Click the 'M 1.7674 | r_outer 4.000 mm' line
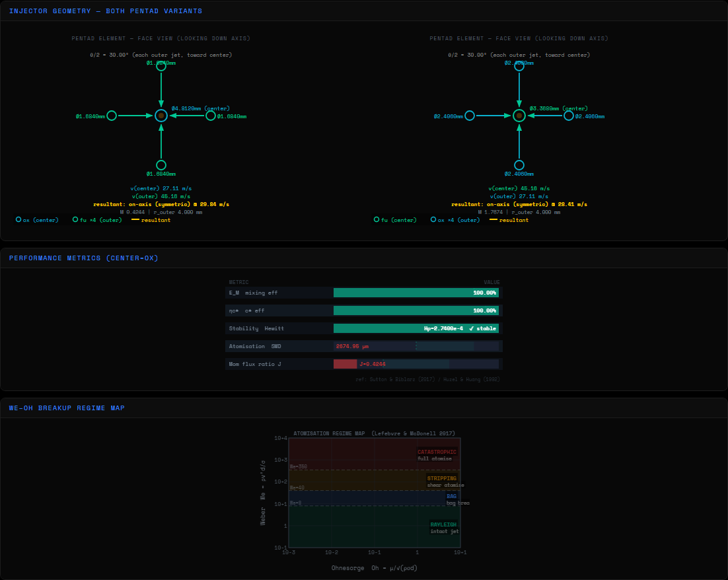This screenshot has height=580, width=728. (519, 212)
